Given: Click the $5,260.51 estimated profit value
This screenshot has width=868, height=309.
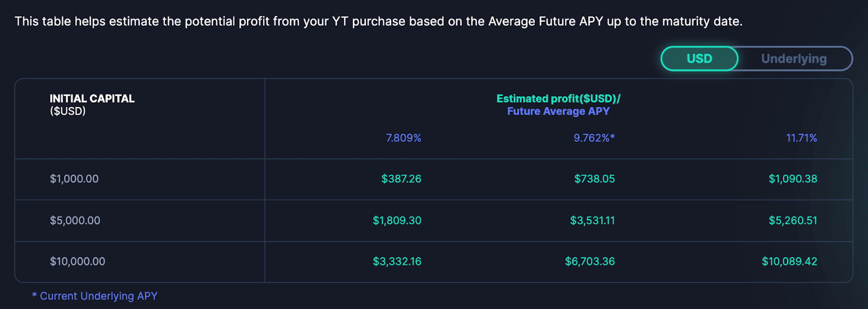Looking at the screenshot, I should coord(793,220).
